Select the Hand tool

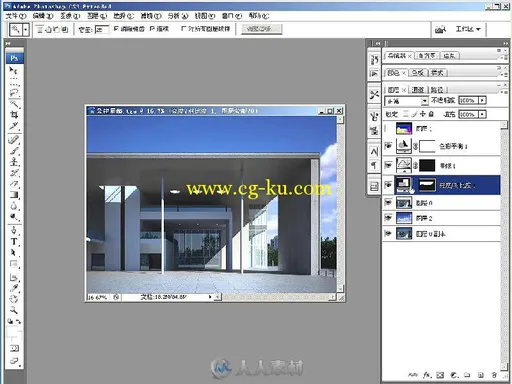(x=14, y=299)
